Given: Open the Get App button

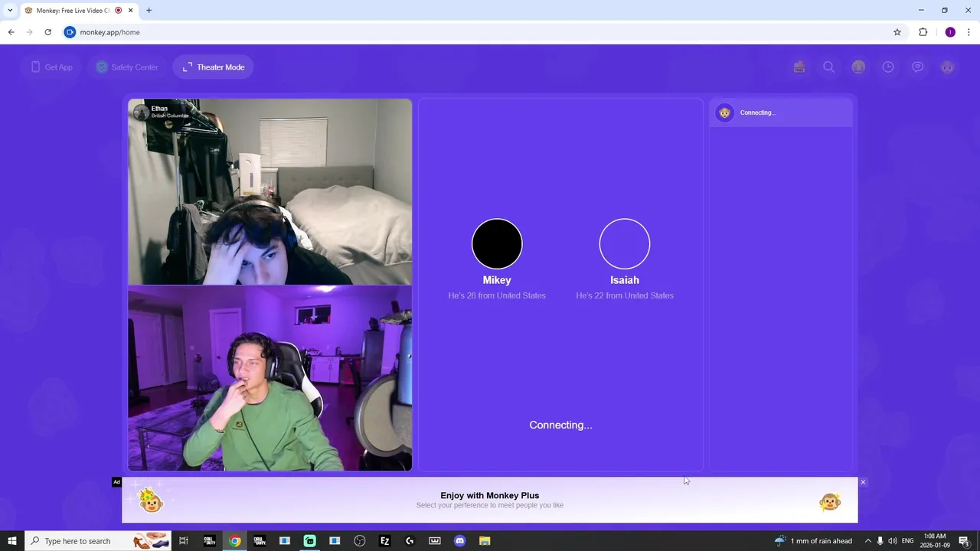Looking at the screenshot, I should click(51, 67).
